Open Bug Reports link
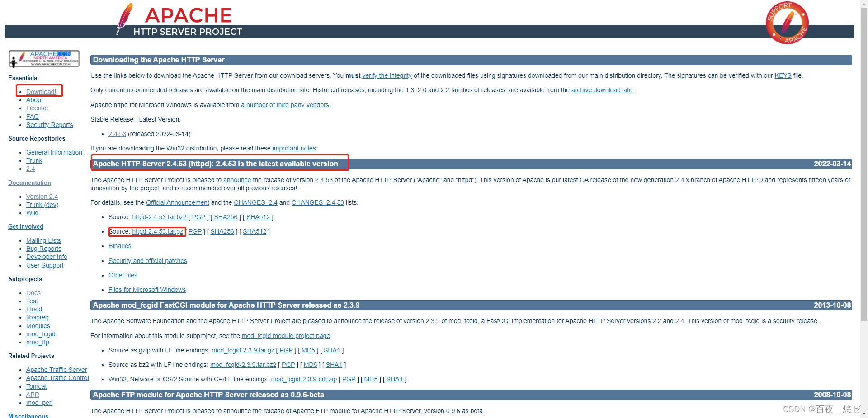The width and height of the screenshot is (868, 418). [x=44, y=249]
